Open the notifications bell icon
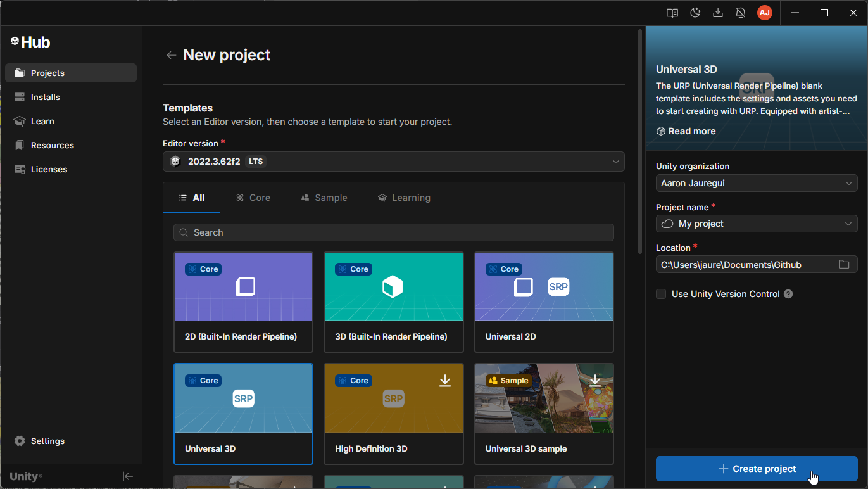The image size is (868, 489). click(741, 13)
